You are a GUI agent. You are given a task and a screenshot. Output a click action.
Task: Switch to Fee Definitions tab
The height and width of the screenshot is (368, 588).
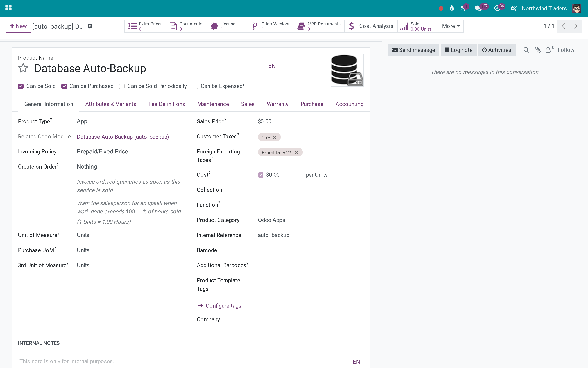click(167, 104)
